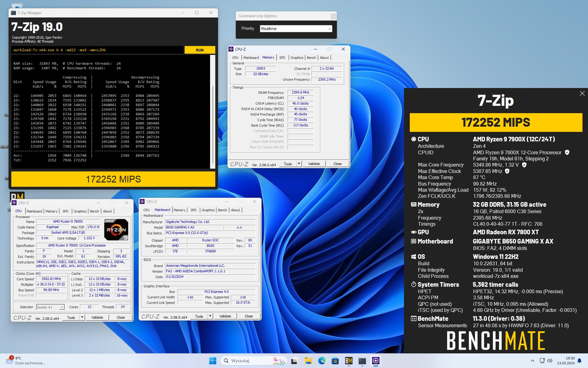The image size is (588, 368).
Task: Click the Wyszukaj taskbar search box
Action: click(x=254, y=361)
